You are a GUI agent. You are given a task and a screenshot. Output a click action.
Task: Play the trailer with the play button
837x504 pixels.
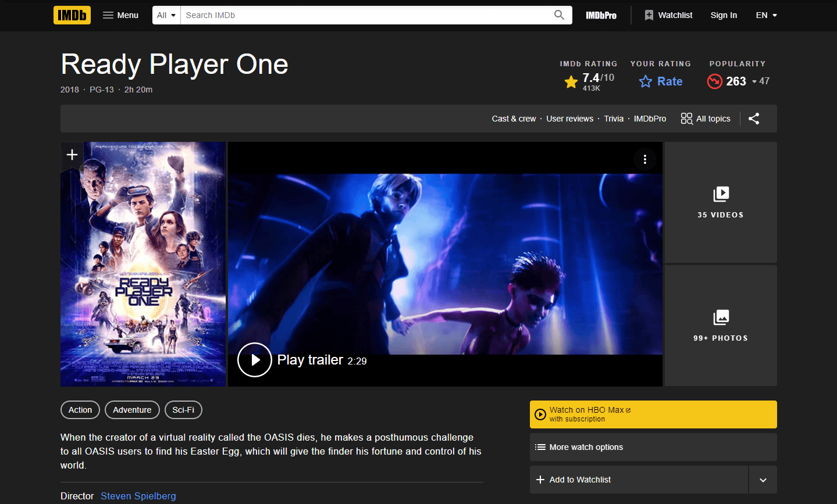tap(255, 360)
